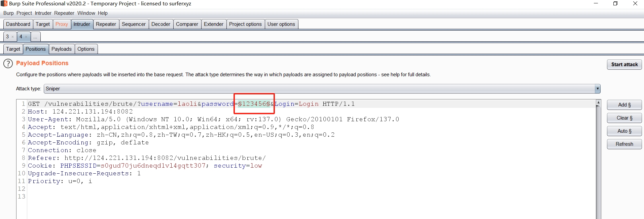Image resolution: width=644 pixels, height=219 pixels.
Task: Click the Start attack button
Action: [x=624, y=64]
